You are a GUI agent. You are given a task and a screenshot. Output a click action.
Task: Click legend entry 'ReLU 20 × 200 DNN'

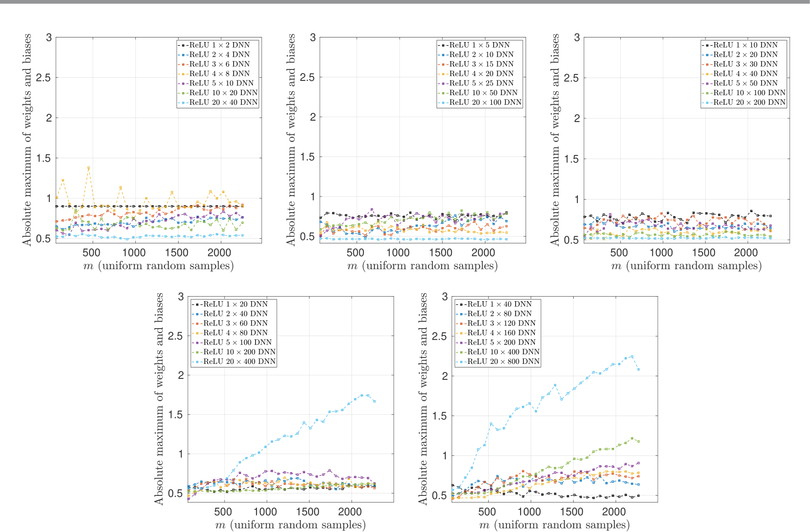744,102
